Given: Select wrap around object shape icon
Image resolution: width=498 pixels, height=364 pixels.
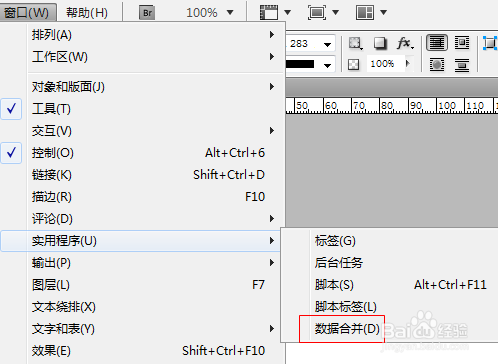Looking at the screenshot, I should click(437, 65).
